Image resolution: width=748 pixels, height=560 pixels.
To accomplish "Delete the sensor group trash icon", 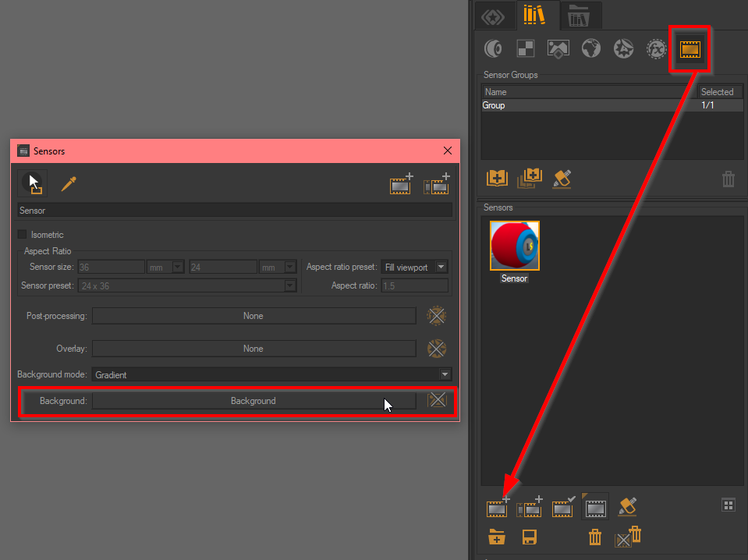I will pos(728,179).
